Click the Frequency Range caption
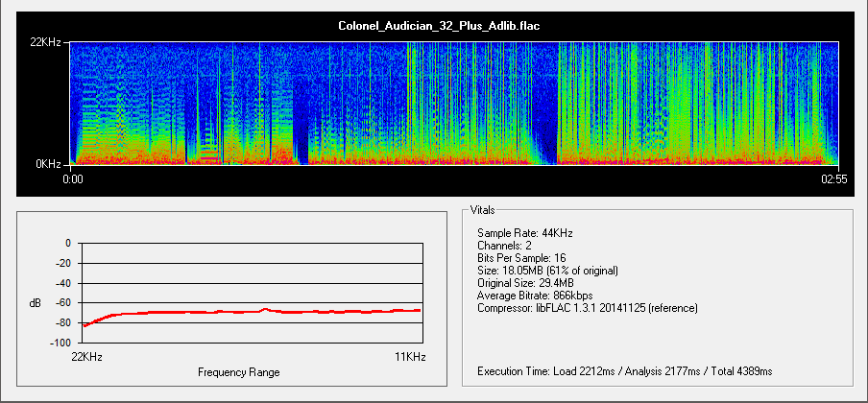Screen dimensions: 868x403 coord(239,371)
